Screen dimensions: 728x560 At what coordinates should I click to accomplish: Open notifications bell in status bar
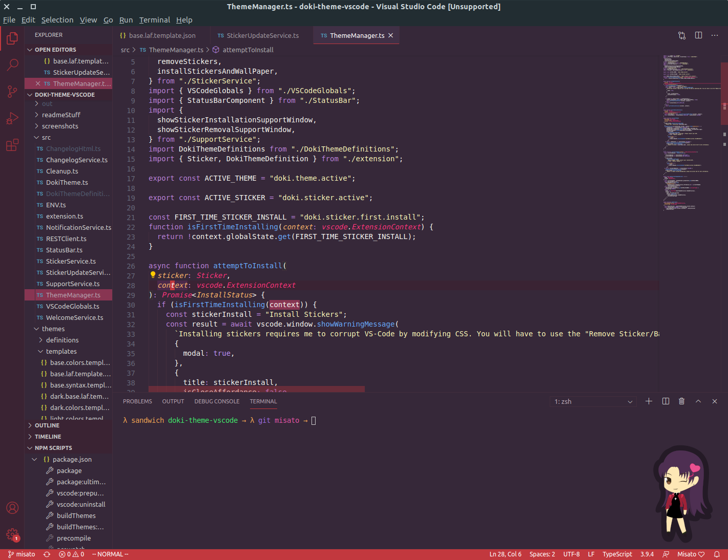point(717,554)
